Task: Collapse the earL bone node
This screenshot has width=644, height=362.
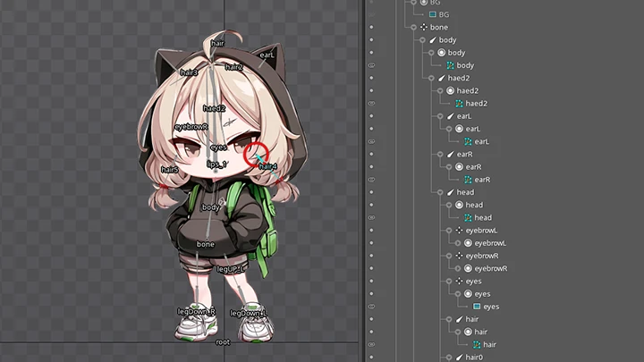Action: (440, 116)
